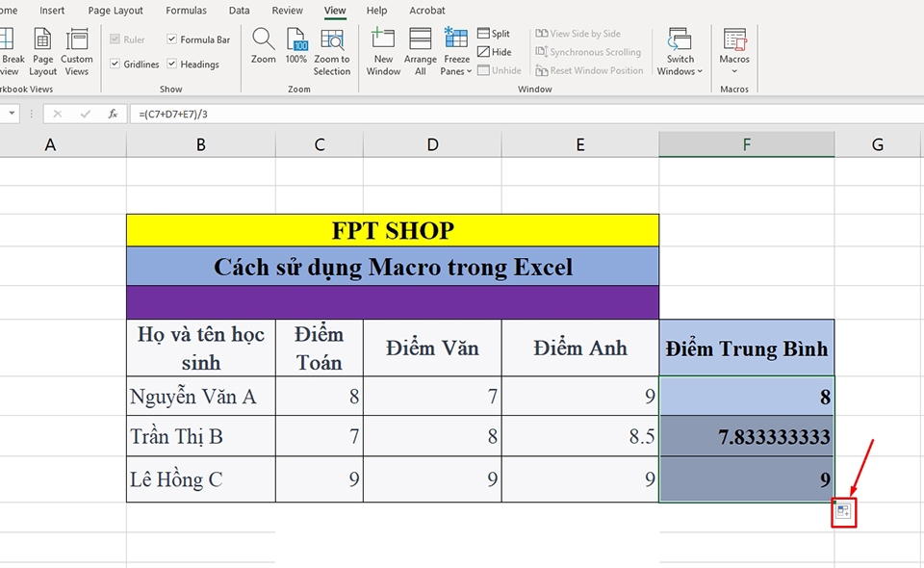Set zoom to 100% icon
Image resolution: width=924 pixels, height=568 pixels.
tap(296, 39)
